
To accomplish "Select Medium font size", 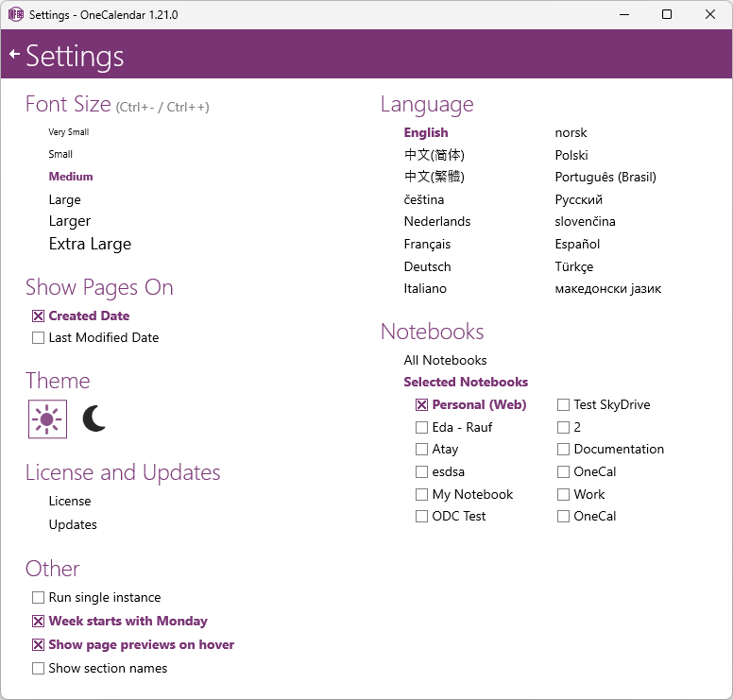I will tap(71, 177).
